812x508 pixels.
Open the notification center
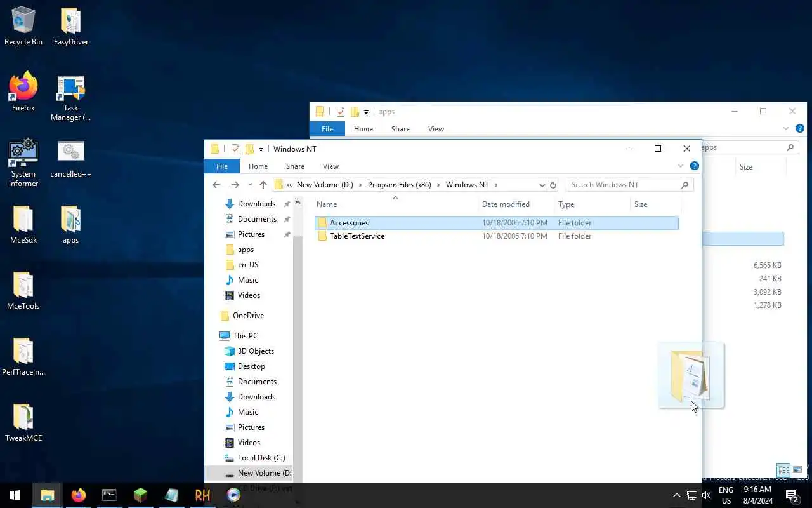(792, 495)
